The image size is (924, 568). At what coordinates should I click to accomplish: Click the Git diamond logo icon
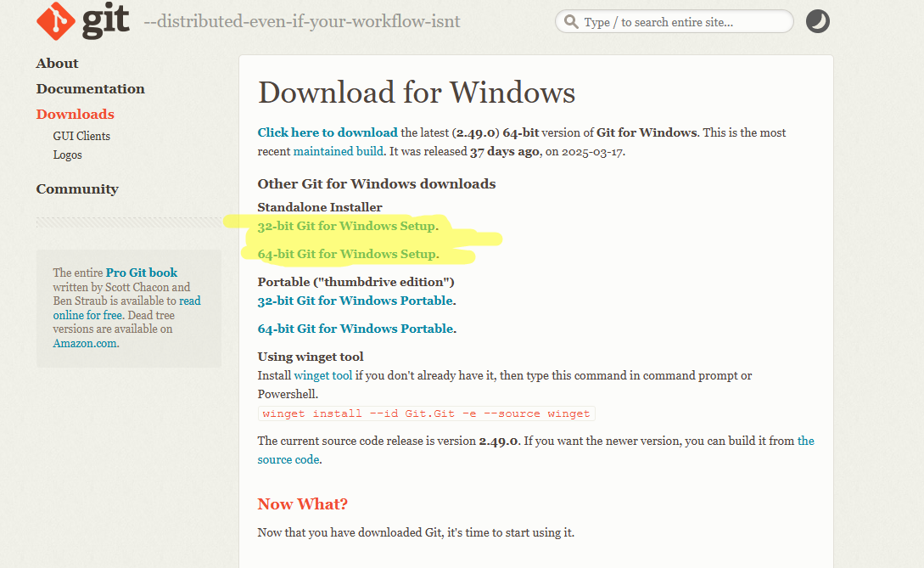point(56,20)
